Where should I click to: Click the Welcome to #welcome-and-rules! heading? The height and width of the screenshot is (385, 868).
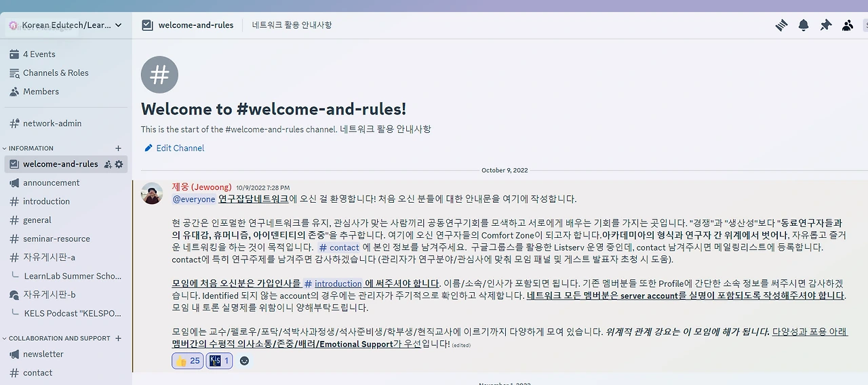pyautogui.click(x=274, y=109)
